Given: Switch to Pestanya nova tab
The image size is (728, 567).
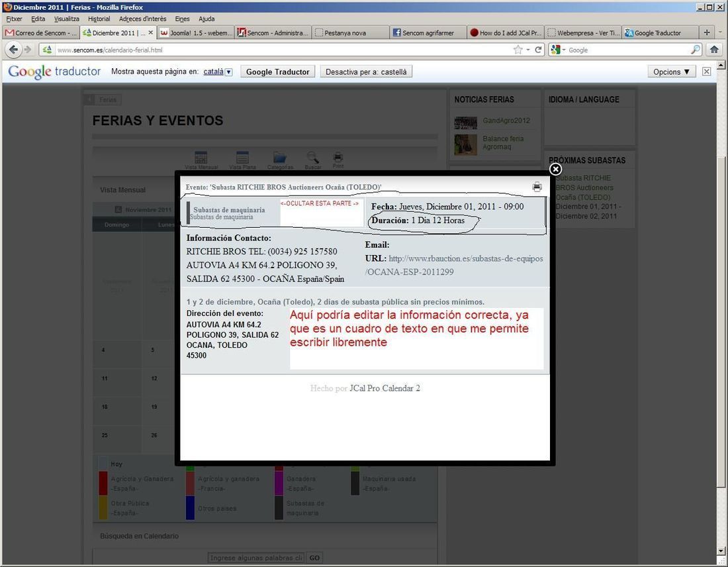Looking at the screenshot, I should pyautogui.click(x=350, y=32).
